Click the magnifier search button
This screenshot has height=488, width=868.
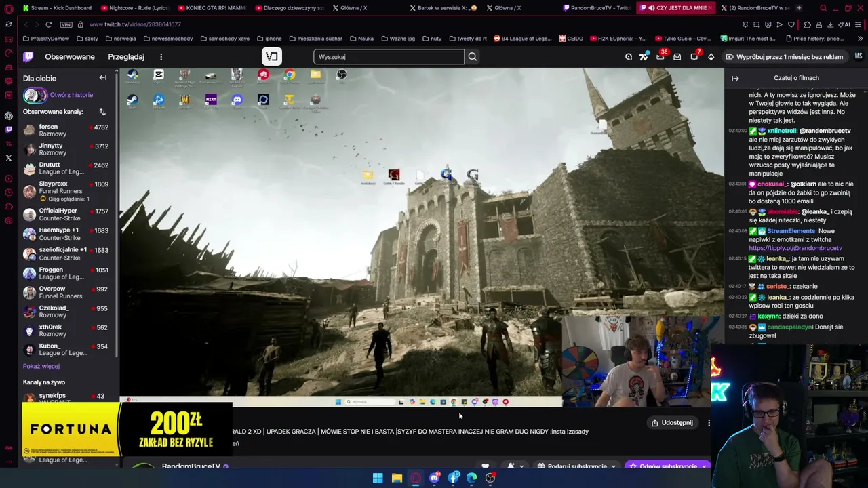[473, 57]
